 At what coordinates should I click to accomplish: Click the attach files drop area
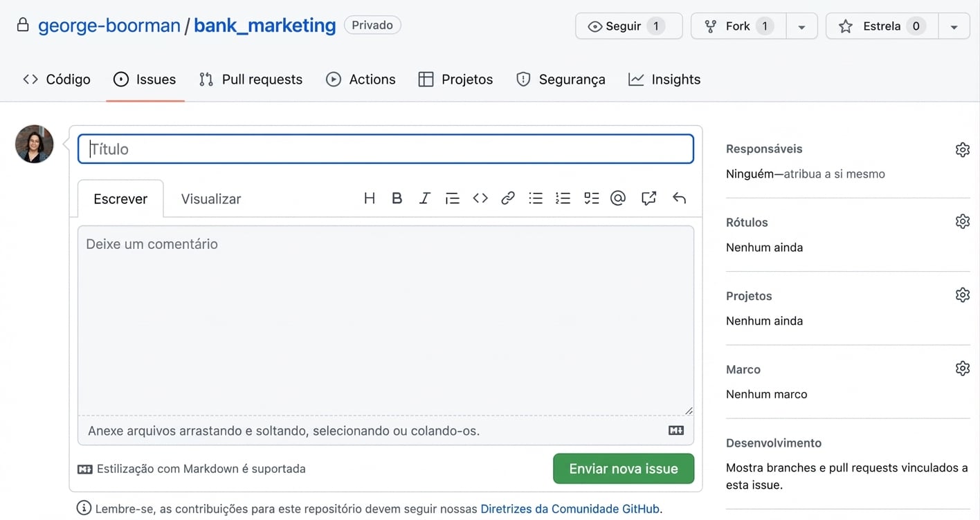click(x=385, y=431)
